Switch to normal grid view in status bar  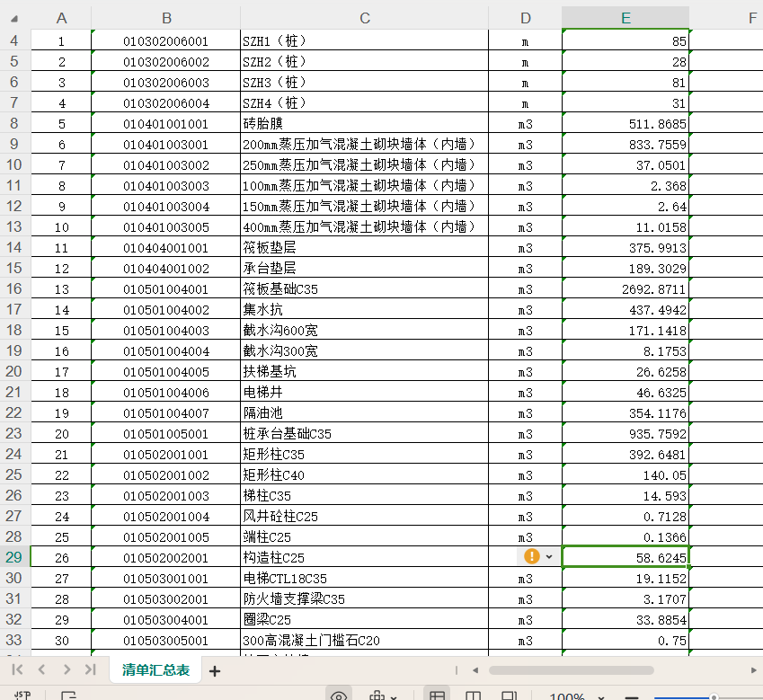pyautogui.click(x=437, y=696)
